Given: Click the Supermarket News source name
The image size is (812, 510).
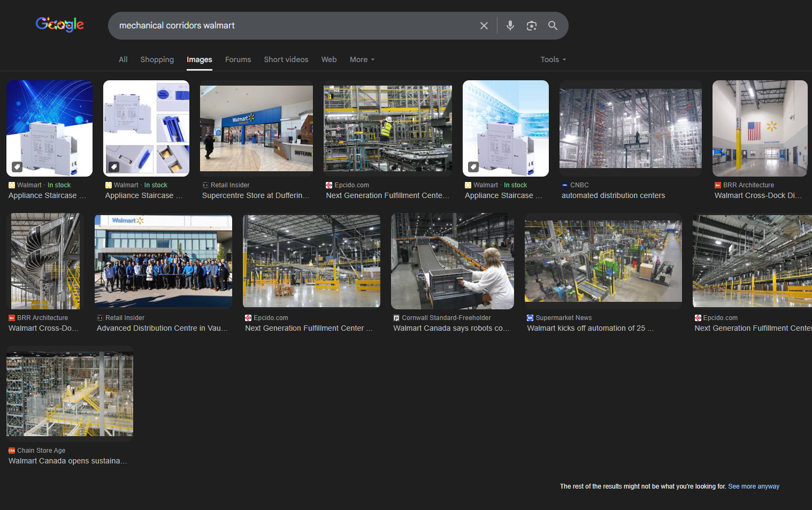Looking at the screenshot, I should 564,318.
